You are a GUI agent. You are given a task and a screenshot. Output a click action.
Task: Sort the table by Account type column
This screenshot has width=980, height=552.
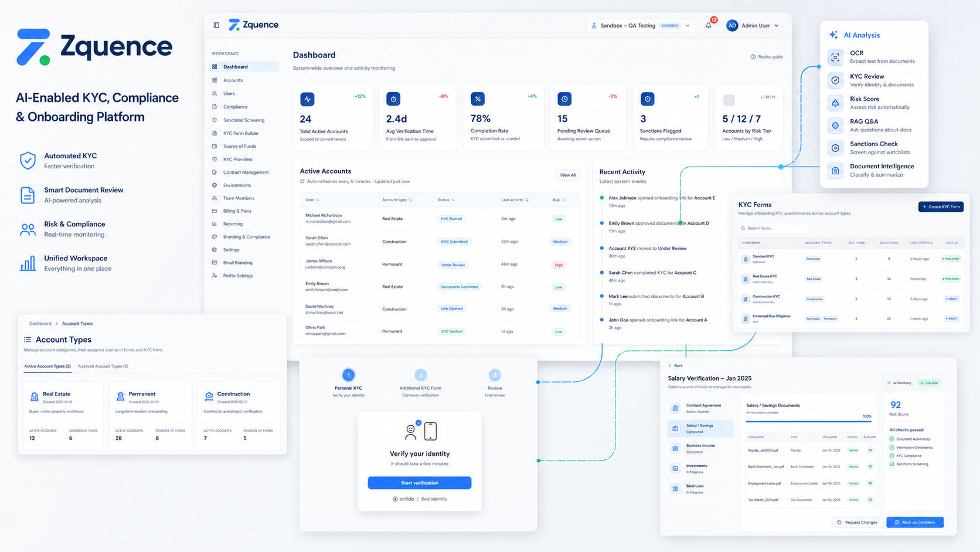click(397, 200)
